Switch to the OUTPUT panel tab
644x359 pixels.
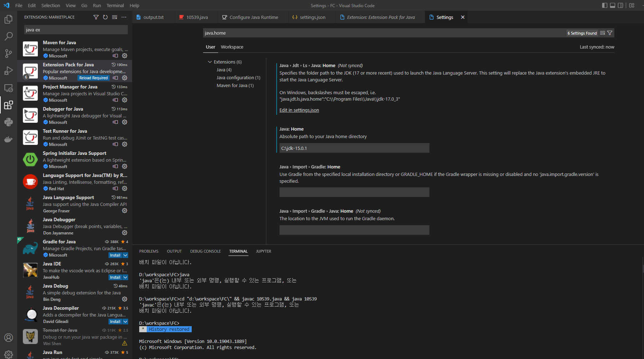pos(174,251)
